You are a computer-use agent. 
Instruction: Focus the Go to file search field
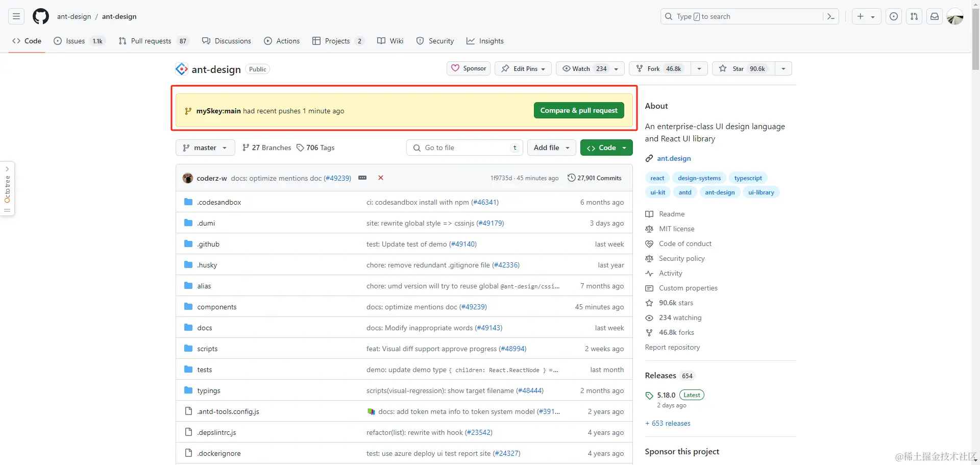[464, 148]
